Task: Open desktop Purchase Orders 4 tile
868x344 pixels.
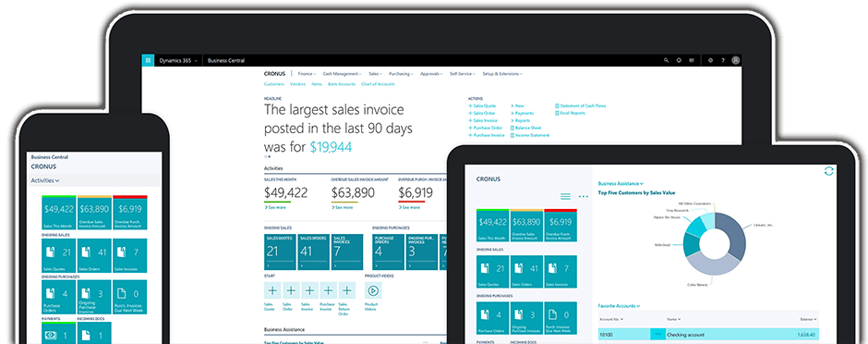Action: click(389, 252)
